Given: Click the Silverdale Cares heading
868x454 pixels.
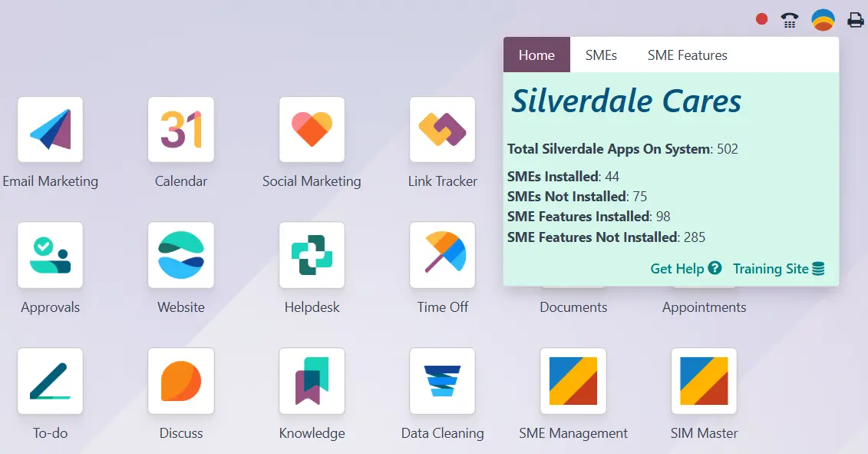Looking at the screenshot, I should pos(626,101).
